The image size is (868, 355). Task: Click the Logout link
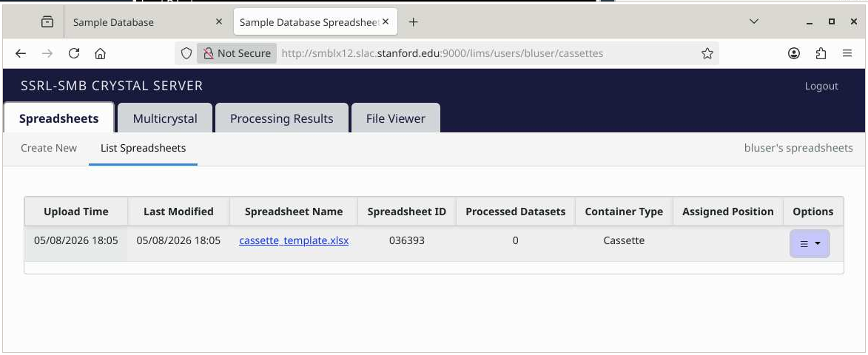pos(821,87)
